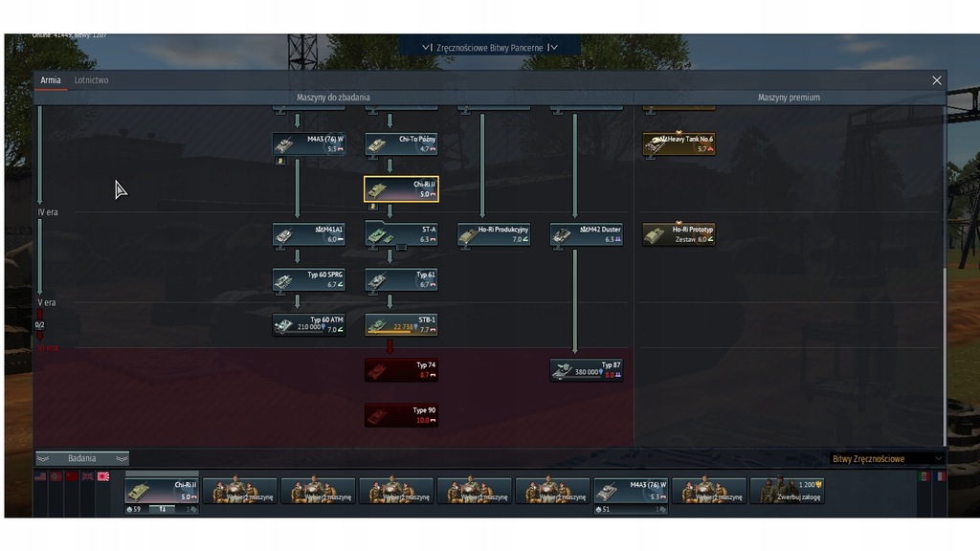
Task: Switch to the Germany nation flag
Action: click(56, 476)
